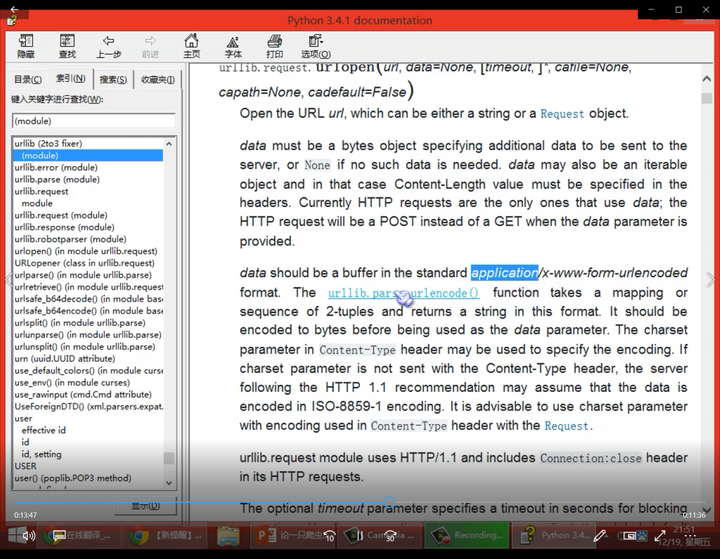The height and width of the screenshot is (559, 720).
Task: Switch to the 目录(C) contents tab
Action: (28, 79)
